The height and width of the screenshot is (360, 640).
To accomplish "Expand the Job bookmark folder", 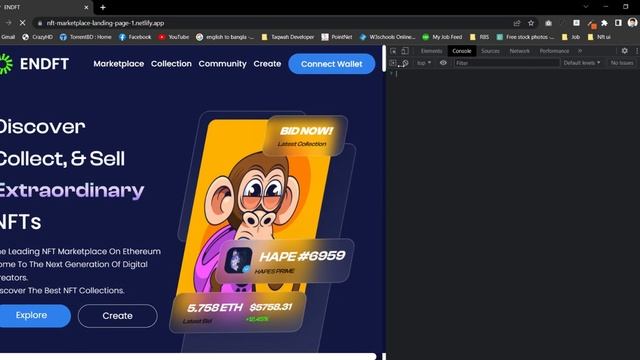I will click(571, 37).
